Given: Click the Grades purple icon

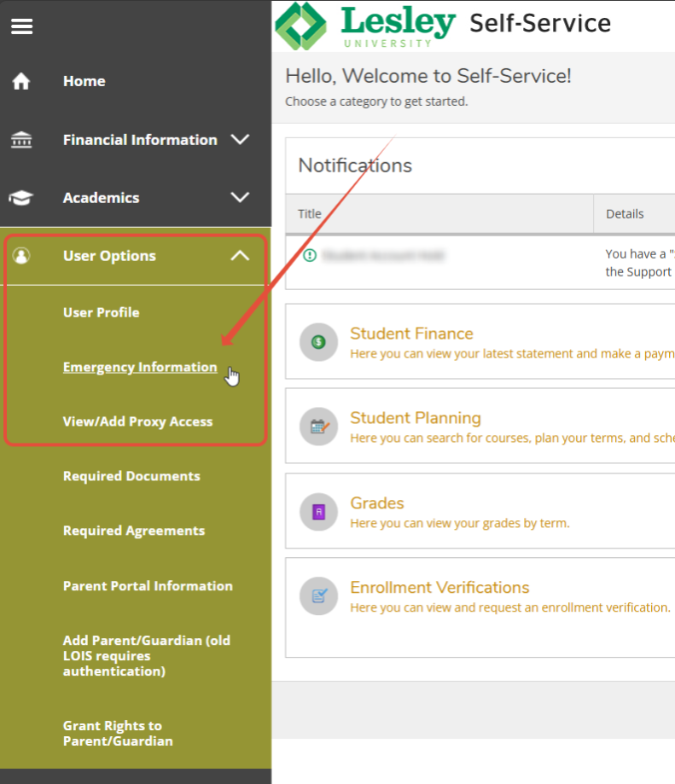Looking at the screenshot, I should click(x=318, y=512).
